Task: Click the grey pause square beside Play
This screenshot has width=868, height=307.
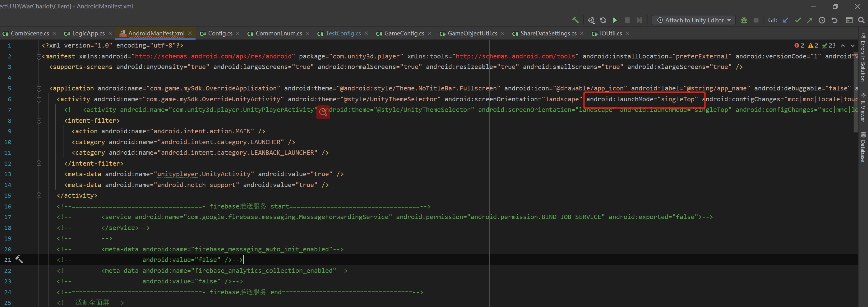Action: 627,20
